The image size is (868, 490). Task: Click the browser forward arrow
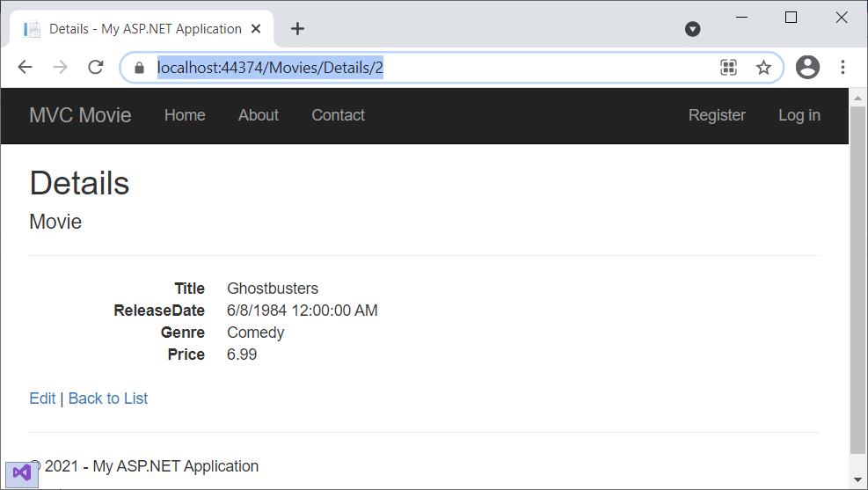60,68
